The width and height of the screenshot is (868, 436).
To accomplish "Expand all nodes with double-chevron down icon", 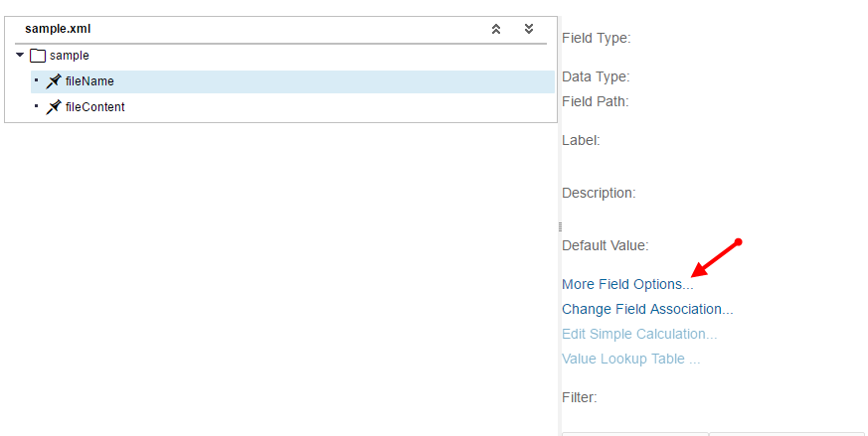I will 529,29.
